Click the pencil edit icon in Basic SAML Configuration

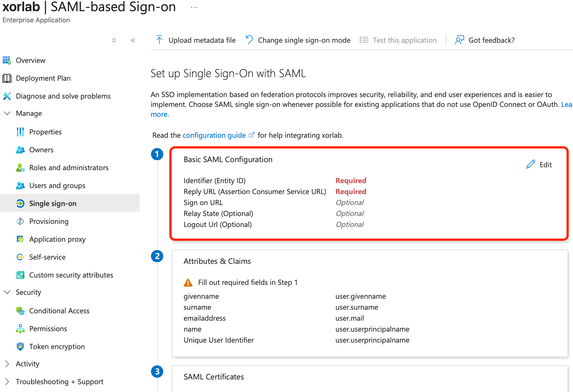pyautogui.click(x=531, y=164)
